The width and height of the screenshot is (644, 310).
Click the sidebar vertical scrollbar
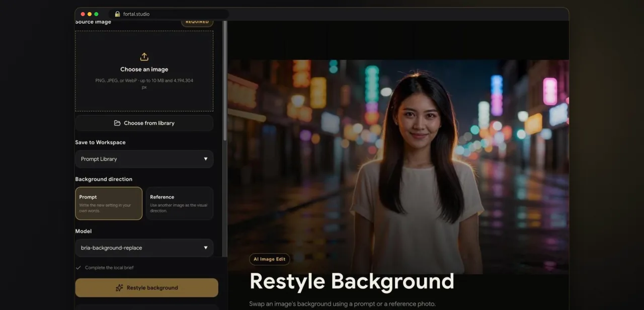pyautogui.click(x=225, y=81)
